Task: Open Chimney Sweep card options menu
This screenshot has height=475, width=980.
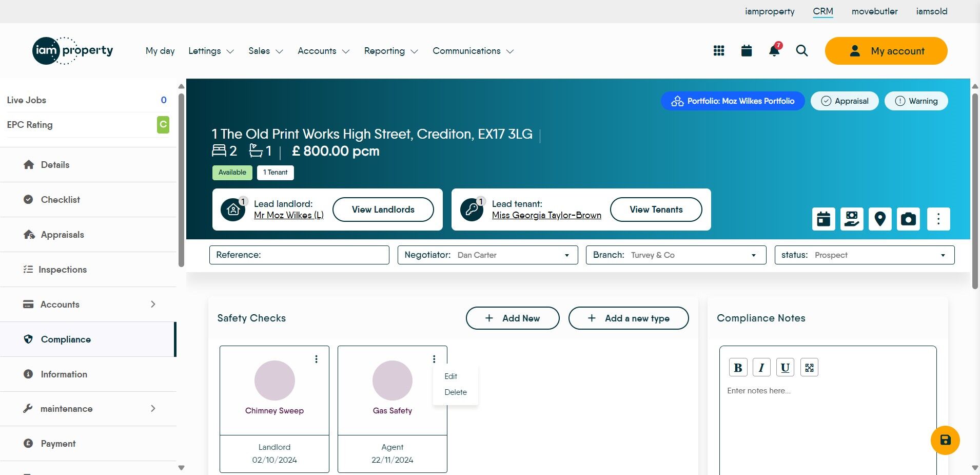Action: point(317,359)
